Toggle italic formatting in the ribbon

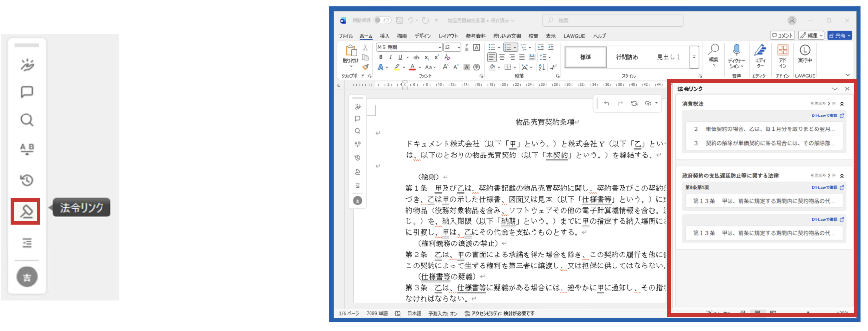click(x=390, y=57)
